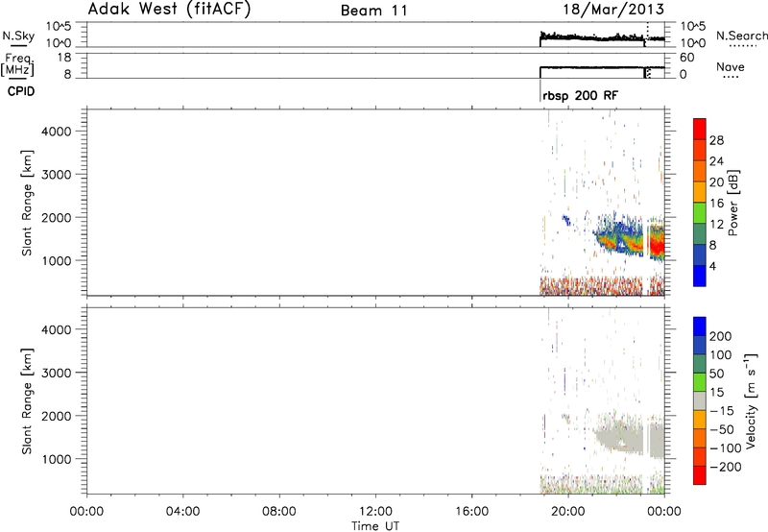Click the velocity panel 'Slant Range [km]' label
The image size is (768, 532).
[27, 401]
